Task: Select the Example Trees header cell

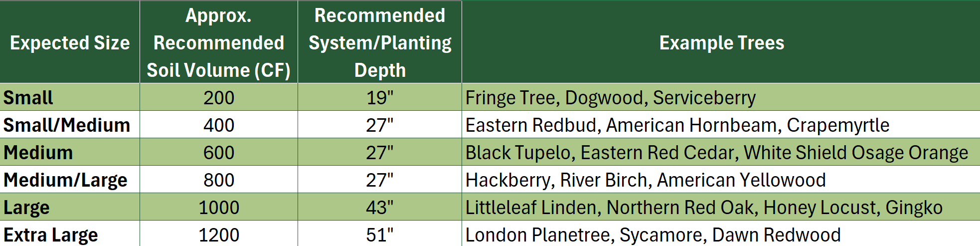Action: (x=721, y=42)
